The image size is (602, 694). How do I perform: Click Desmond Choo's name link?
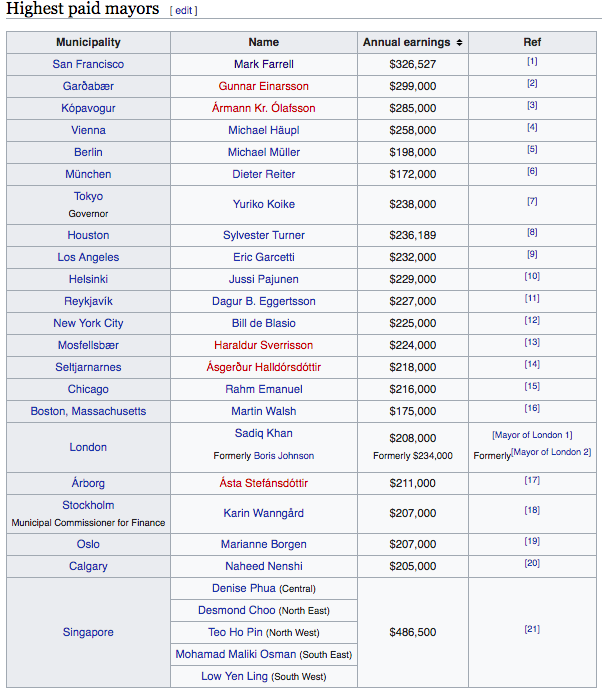pyautogui.click(x=236, y=610)
